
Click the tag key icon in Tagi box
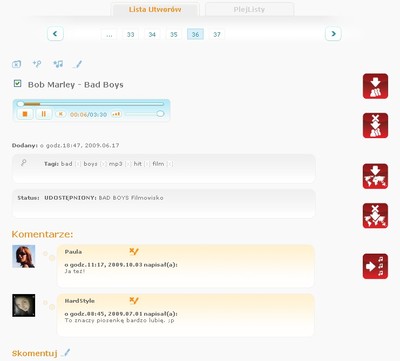(x=24, y=163)
